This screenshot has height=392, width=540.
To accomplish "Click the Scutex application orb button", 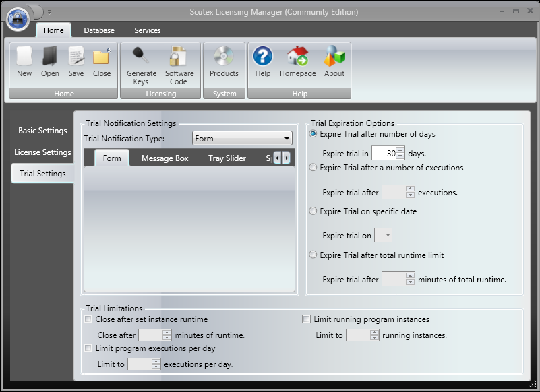I will tap(18, 20).
